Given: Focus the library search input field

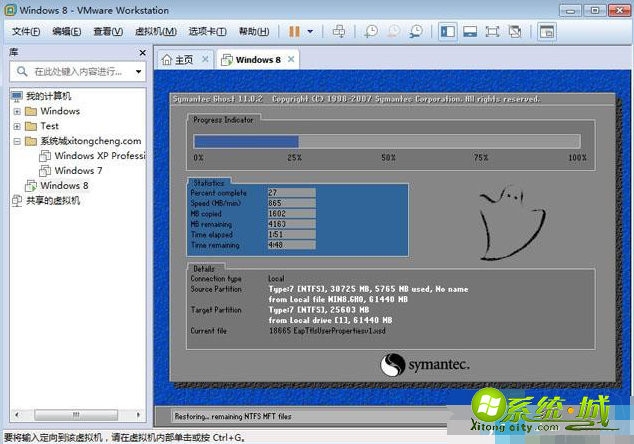Looking at the screenshot, I should [x=78, y=72].
